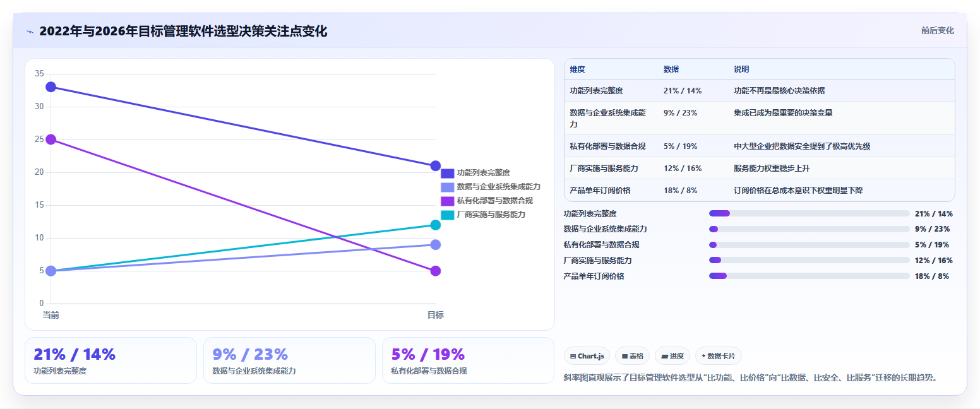980x409 pixels.
Task: Open the 9% / 23% stat card
Action: 289,360
